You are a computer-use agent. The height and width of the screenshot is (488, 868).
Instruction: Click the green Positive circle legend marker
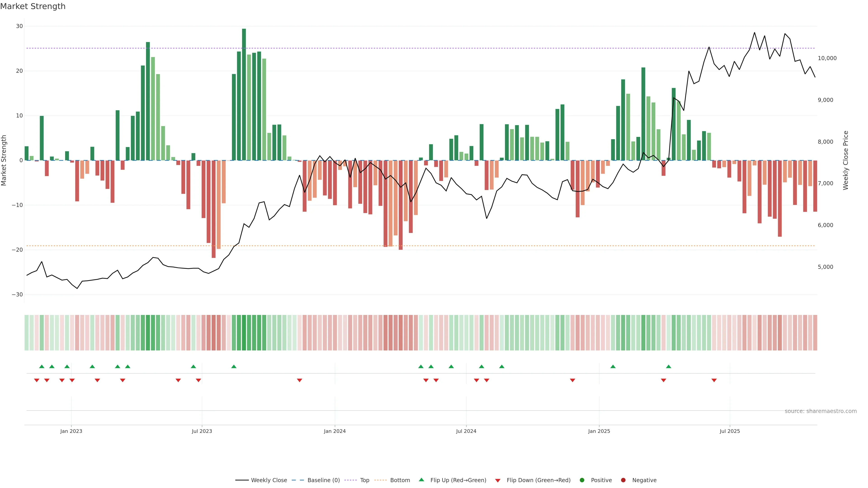pos(582,480)
